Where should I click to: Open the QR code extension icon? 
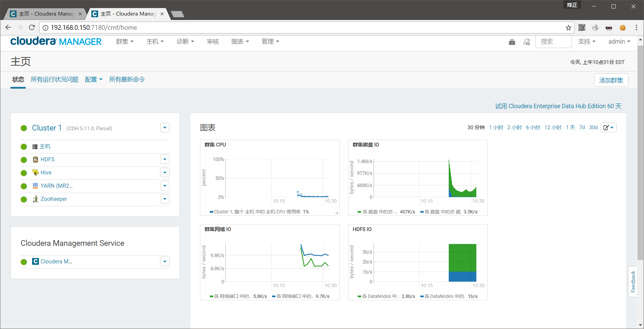coord(582,28)
